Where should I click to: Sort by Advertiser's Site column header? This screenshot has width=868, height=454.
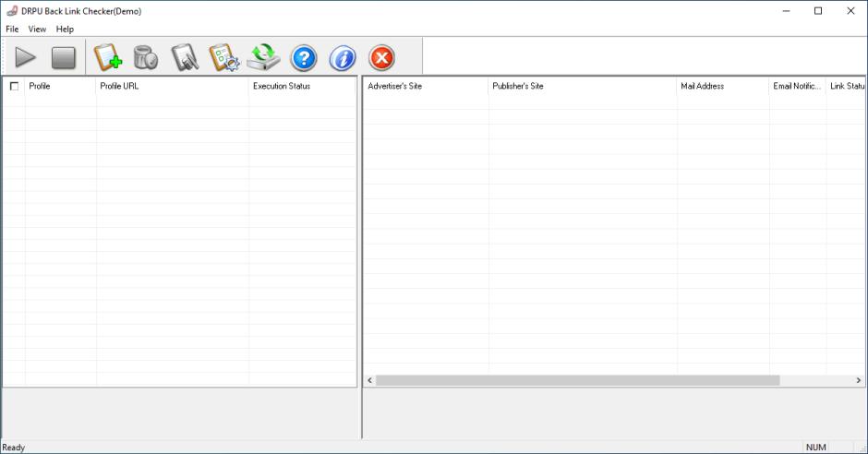426,86
